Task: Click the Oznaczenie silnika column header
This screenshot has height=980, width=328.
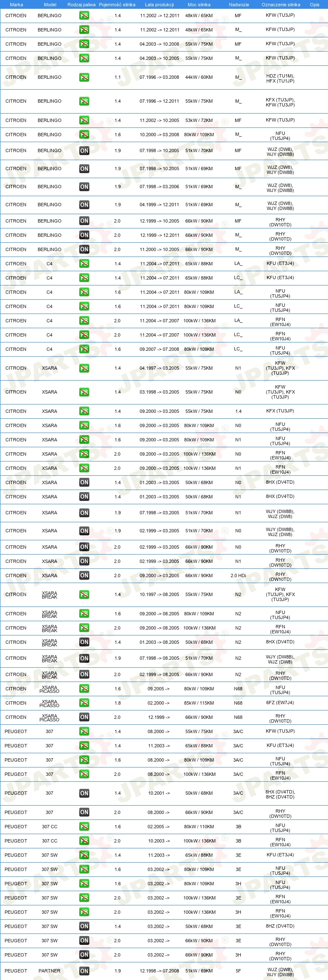Action: [281, 5]
